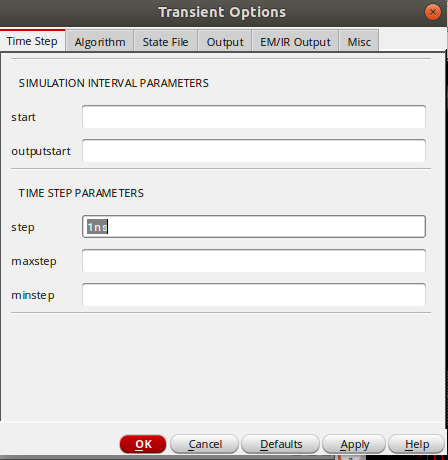Restore values with Defaults button
The width and height of the screenshot is (448, 460).
point(281,444)
